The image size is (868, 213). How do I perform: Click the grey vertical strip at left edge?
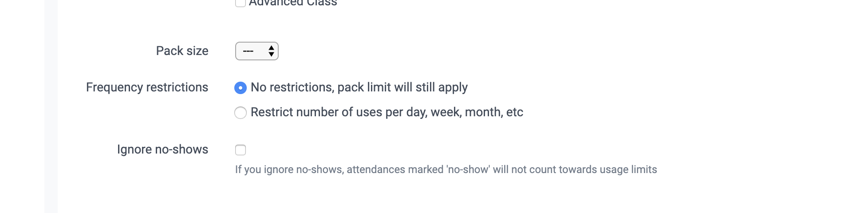pyautogui.click(x=51, y=106)
